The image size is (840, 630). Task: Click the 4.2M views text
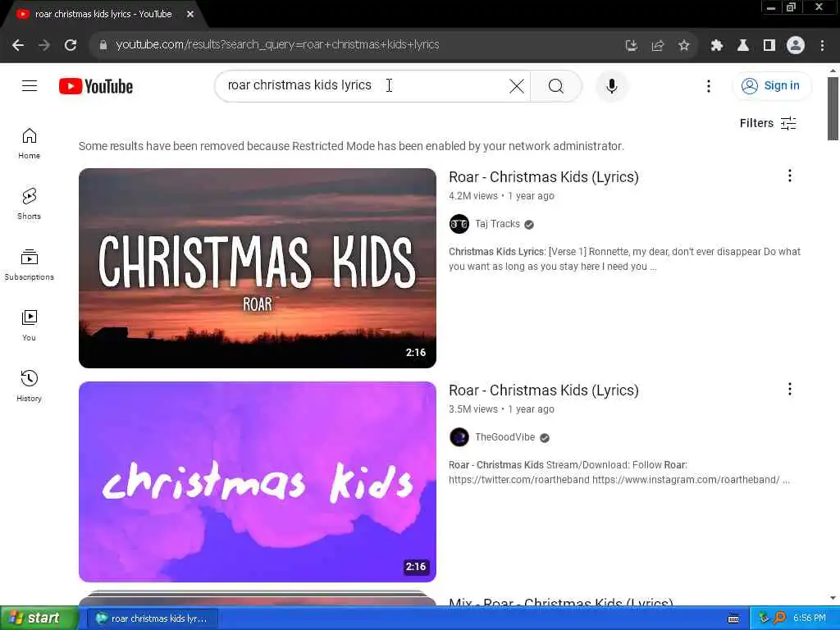pyautogui.click(x=473, y=196)
